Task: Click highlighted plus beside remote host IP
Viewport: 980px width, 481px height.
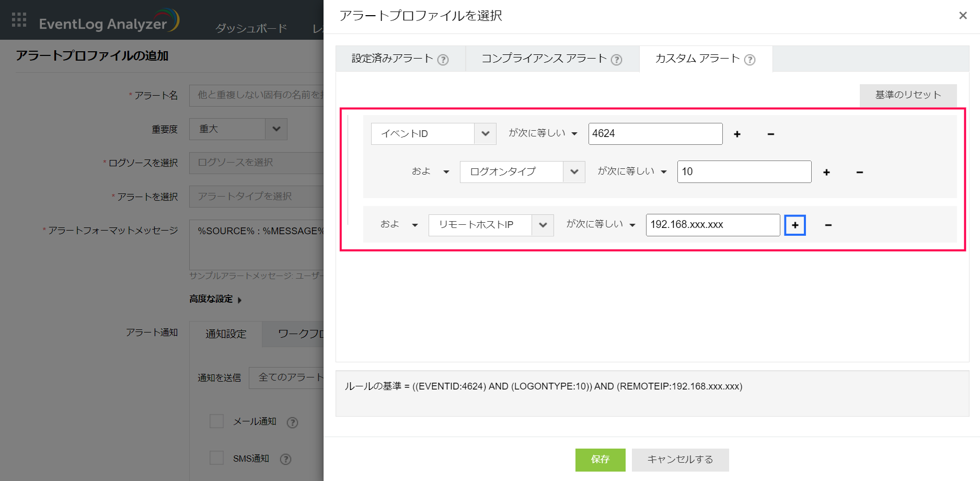Action: [794, 225]
